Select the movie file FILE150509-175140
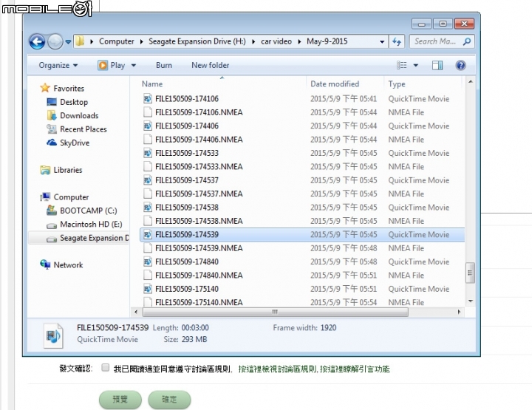 tap(187, 289)
